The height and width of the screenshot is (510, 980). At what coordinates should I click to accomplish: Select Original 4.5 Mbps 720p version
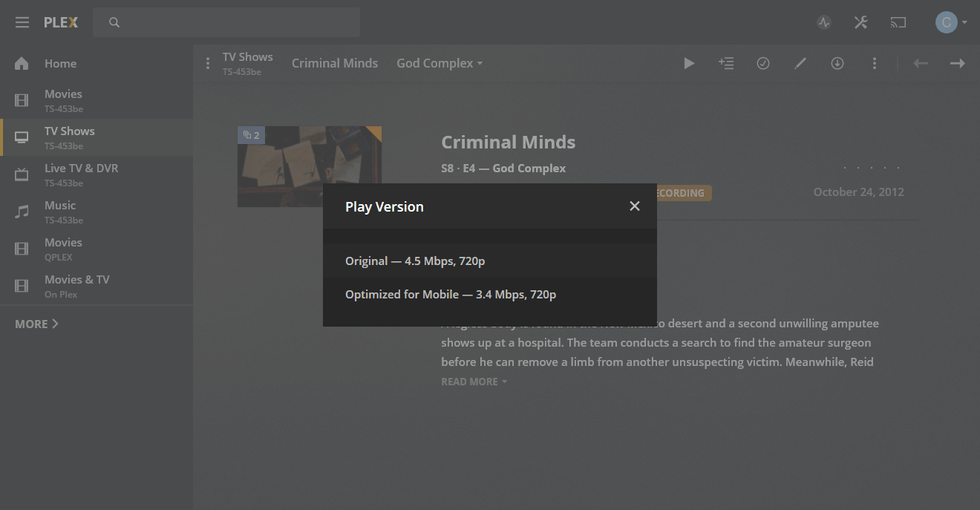click(490, 261)
